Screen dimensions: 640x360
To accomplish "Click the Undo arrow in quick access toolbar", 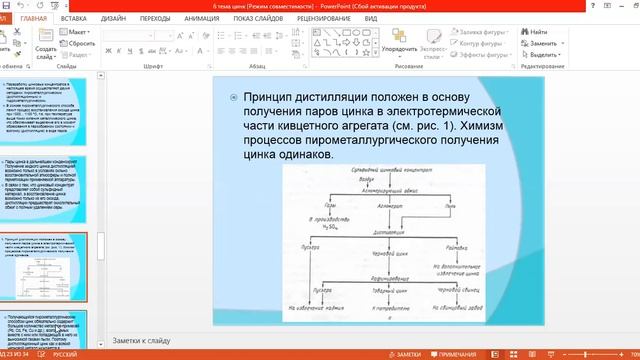I will (x=20, y=6).
